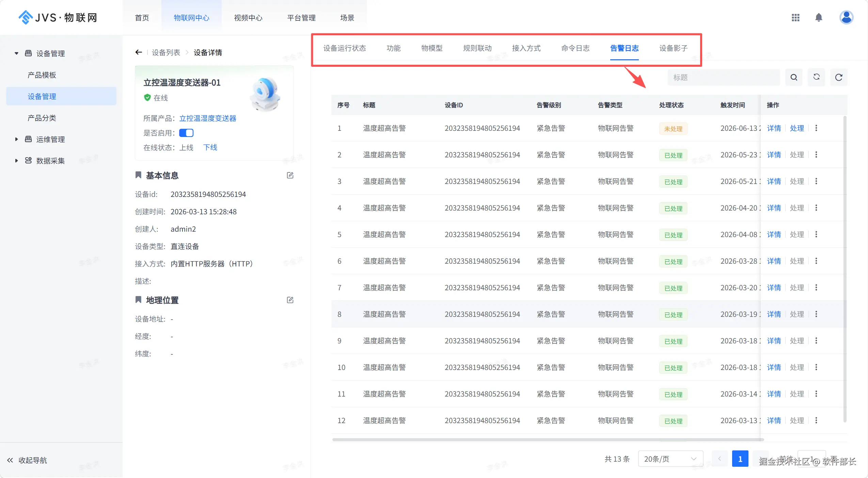The height and width of the screenshot is (478, 868).
Task: Open more actions for row 3
Action: (816, 181)
